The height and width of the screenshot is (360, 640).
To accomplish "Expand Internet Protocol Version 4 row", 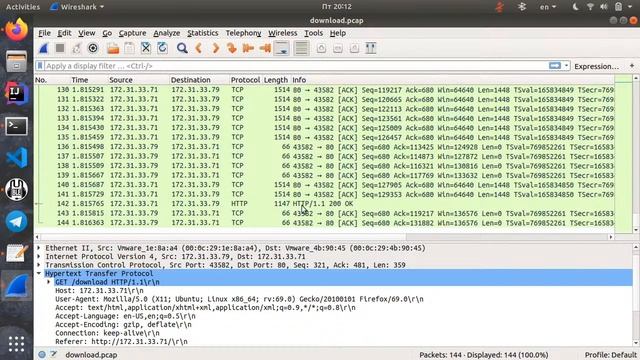I will [x=39, y=256].
